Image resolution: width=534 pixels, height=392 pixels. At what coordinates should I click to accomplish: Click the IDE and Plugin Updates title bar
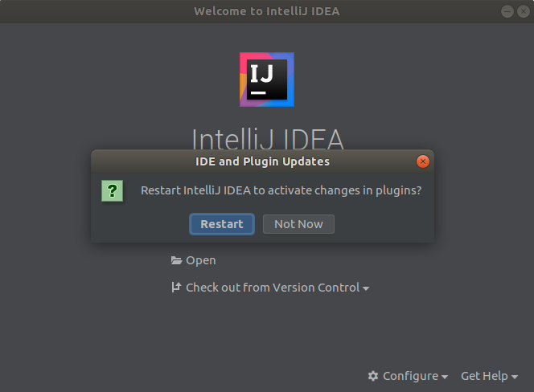pyautogui.click(x=262, y=161)
